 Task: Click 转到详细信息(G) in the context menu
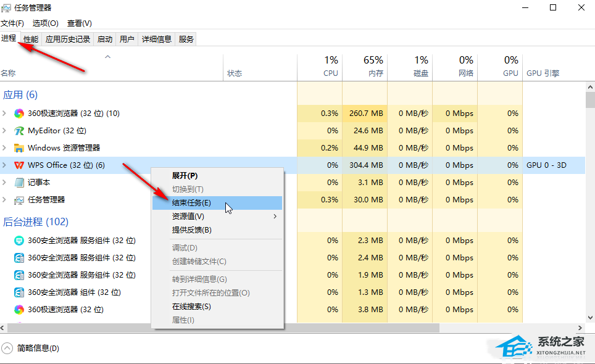[217, 279]
